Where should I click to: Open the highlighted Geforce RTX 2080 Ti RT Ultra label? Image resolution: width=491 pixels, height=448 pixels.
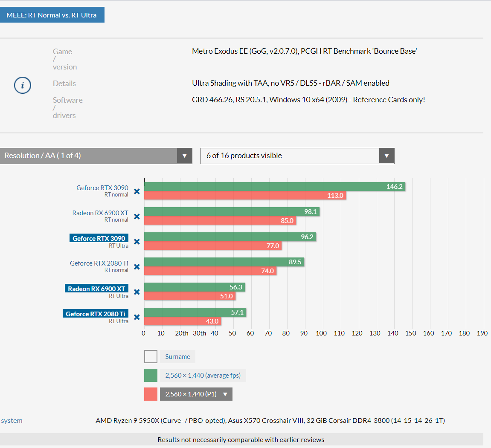coord(96,314)
